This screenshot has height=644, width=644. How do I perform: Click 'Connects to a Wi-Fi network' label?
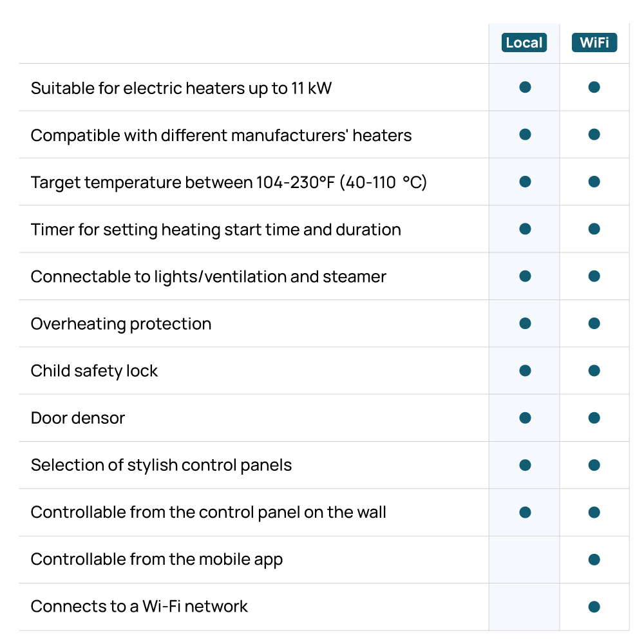[x=139, y=607]
